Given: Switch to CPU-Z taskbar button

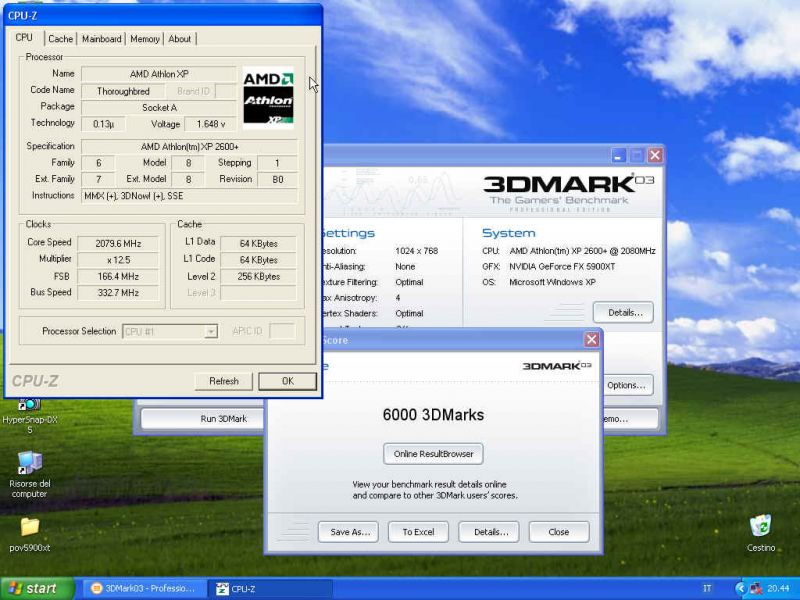Looking at the screenshot, I should tap(270, 589).
